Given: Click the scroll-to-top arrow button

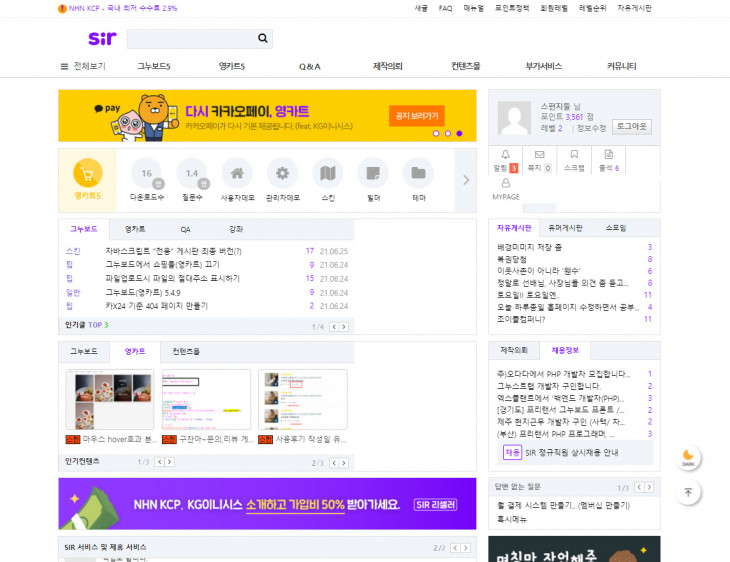Looking at the screenshot, I should click(x=688, y=492).
